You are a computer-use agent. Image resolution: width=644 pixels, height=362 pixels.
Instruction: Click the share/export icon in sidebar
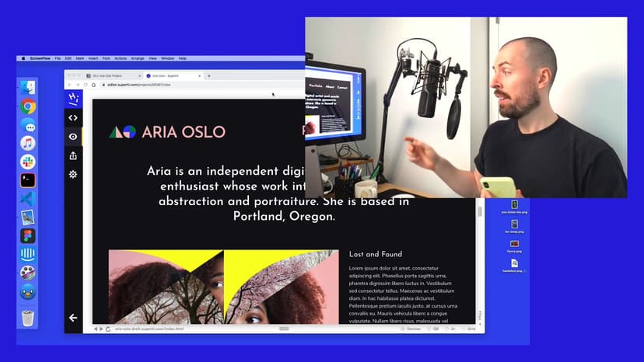[73, 156]
